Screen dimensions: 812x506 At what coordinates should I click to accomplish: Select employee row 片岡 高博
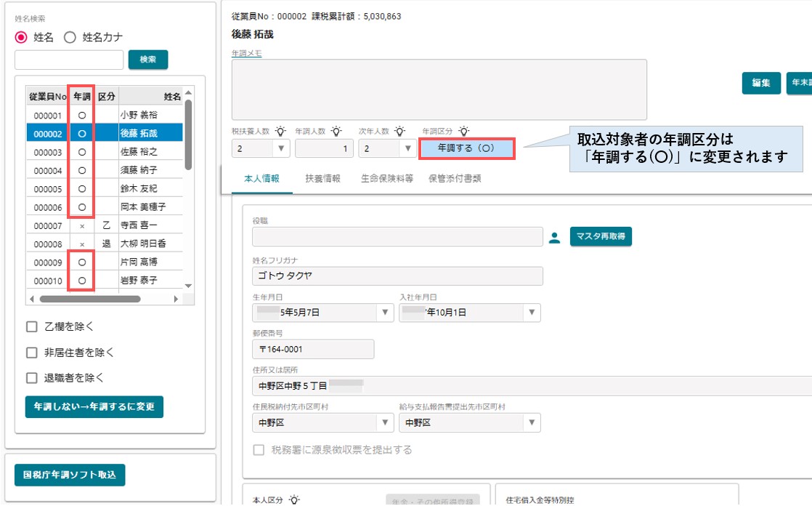point(105,262)
